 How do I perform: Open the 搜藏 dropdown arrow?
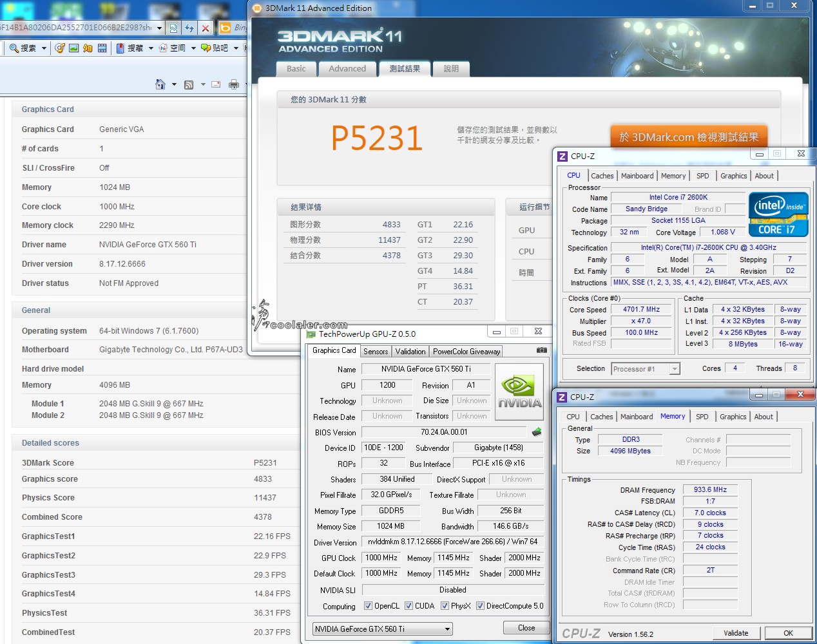(x=151, y=48)
